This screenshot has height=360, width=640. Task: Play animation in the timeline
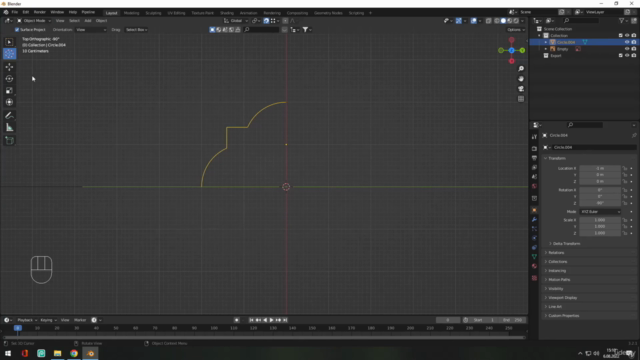click(271, 320)
